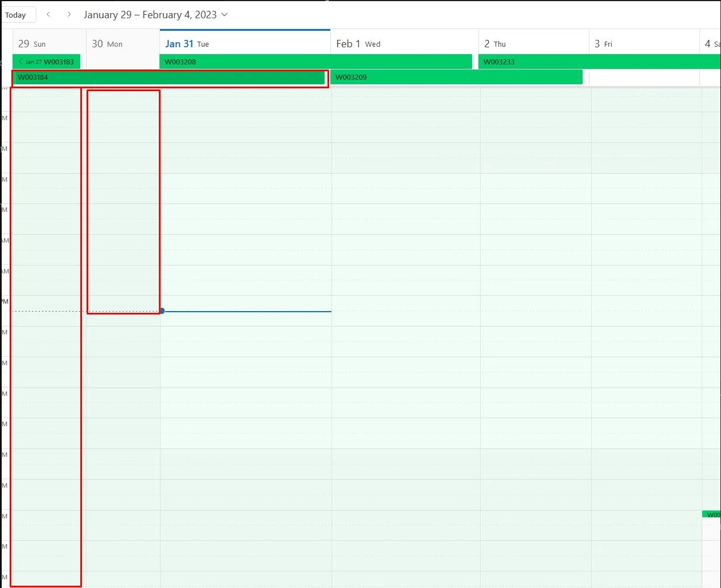Click the back navigation chevron to view previous week
Image resolution: width=721 pixels, height=588 pixels.
(x=49, y=14)
